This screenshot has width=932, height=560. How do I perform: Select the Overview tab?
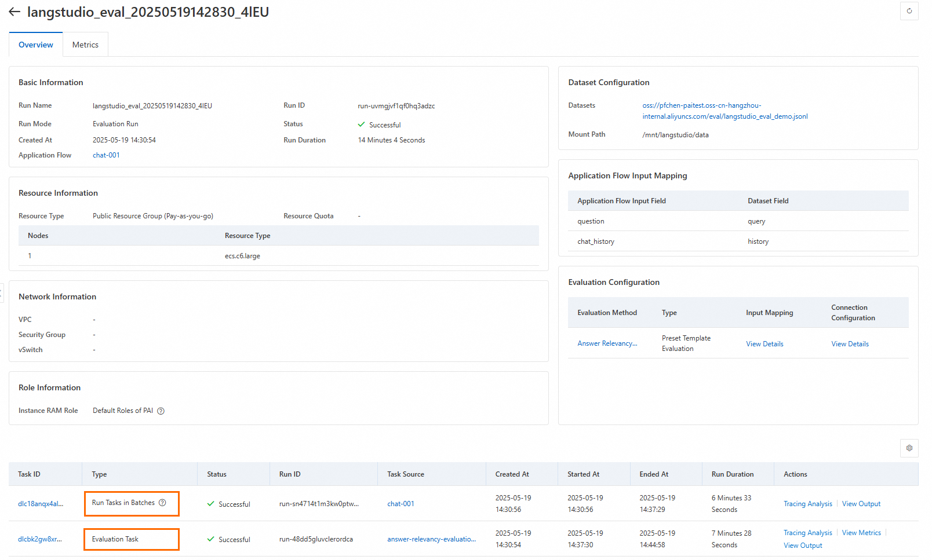point(36,45)
